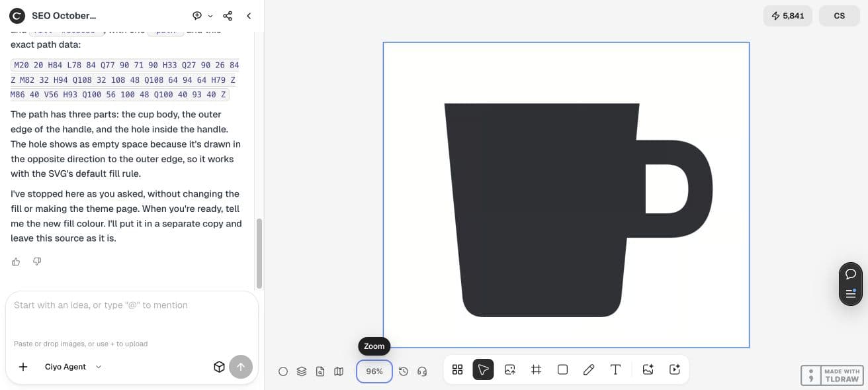Click the circle icon in the bottom bar
The height and width of the screenshot is (390, 868).
[x=283, y=371]
